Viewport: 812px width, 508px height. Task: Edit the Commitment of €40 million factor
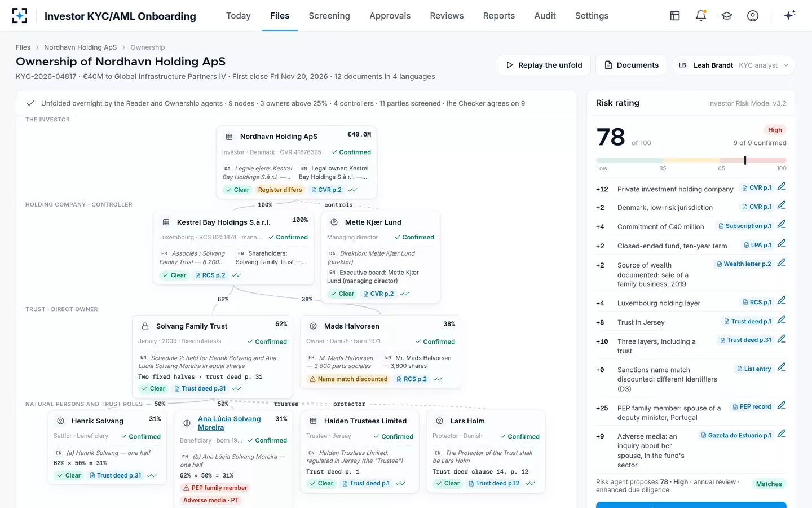tap(782, 225)
